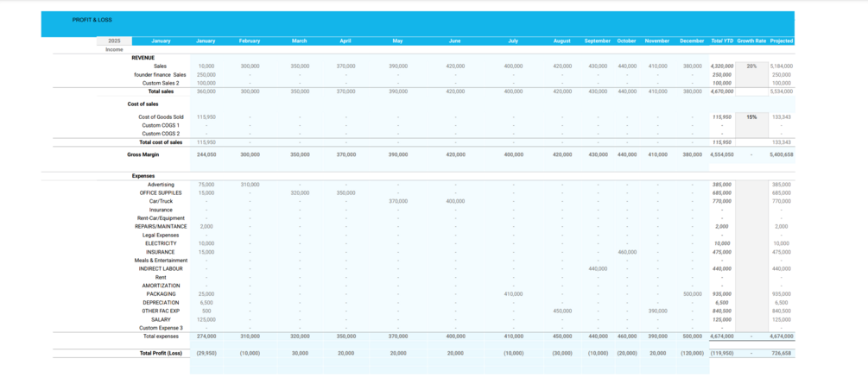Select Sales projected value 5,184,000
Screen dimensions: 868x390
[x=781, y=66]
